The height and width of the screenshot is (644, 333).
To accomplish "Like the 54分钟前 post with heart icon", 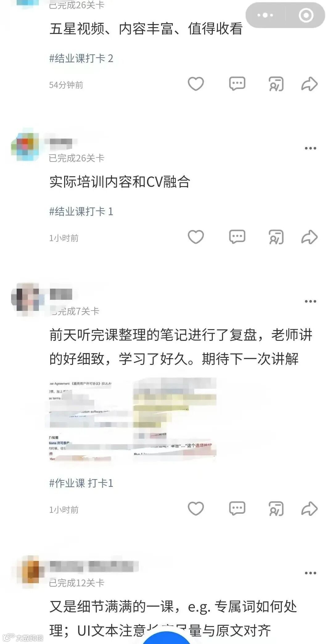I will (x=196, y=84).
